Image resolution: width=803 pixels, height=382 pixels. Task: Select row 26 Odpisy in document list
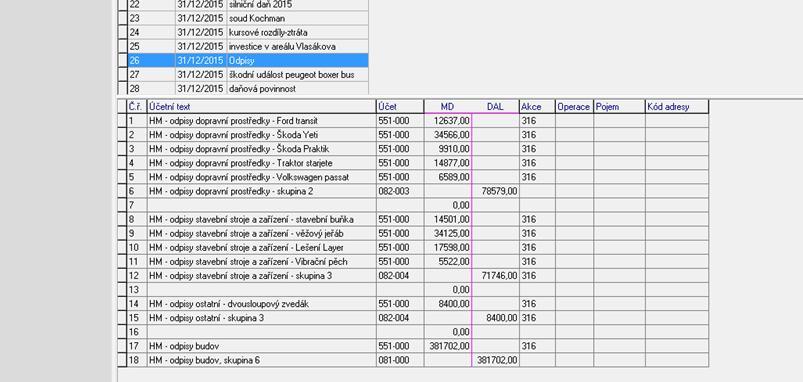click(x=248, y=60)
